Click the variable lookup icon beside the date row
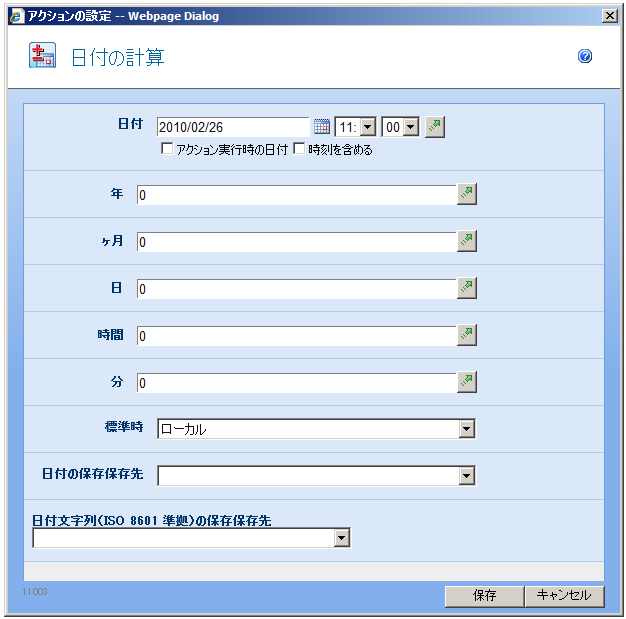The height and width of the screenshot is (619, 626). point(434,127)
